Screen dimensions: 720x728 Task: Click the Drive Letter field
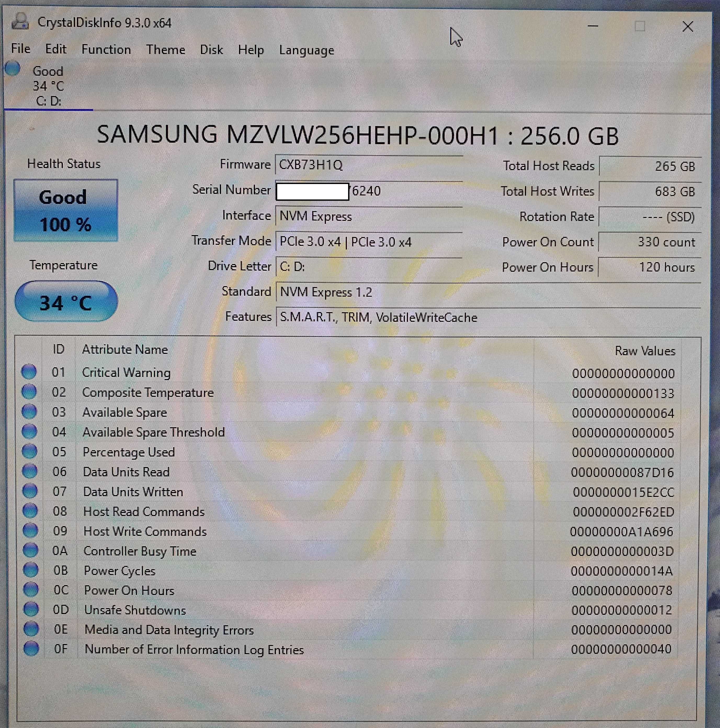pos(369,267)
